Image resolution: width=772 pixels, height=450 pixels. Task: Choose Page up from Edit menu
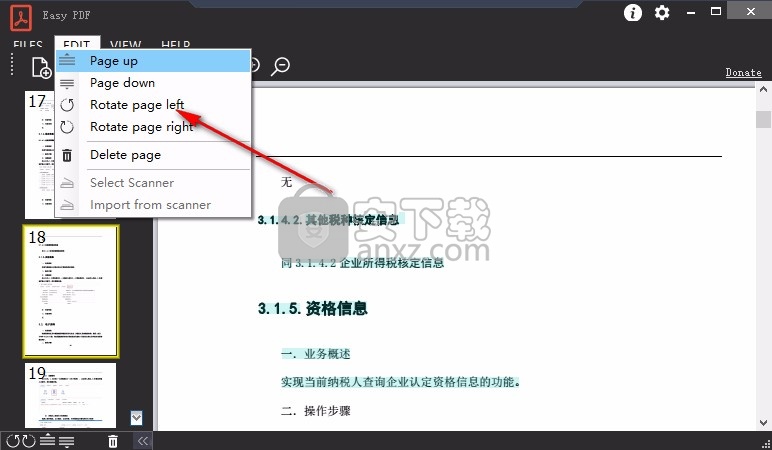pyautogui.click(x=154, y=61)
